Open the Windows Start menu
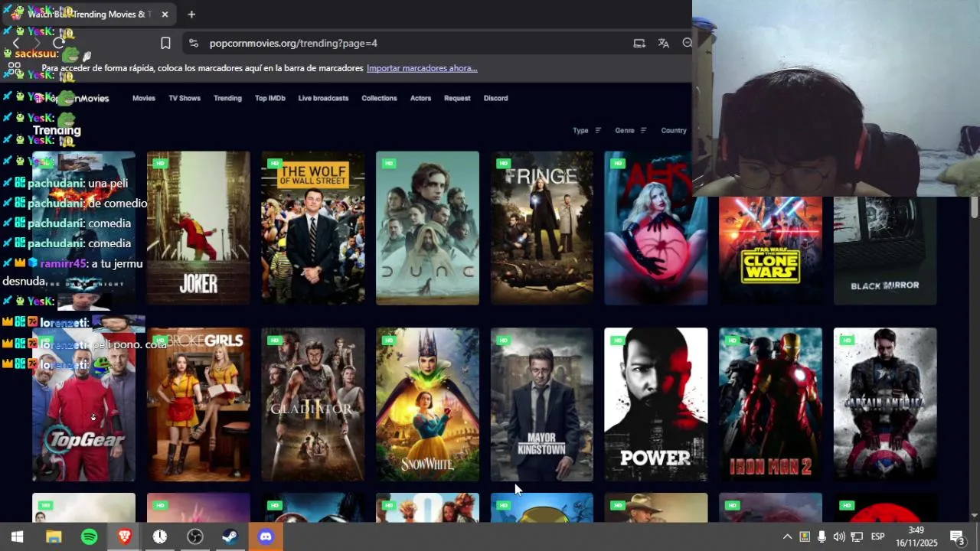This screenshot has height=551, width=980. click(17, 536)
